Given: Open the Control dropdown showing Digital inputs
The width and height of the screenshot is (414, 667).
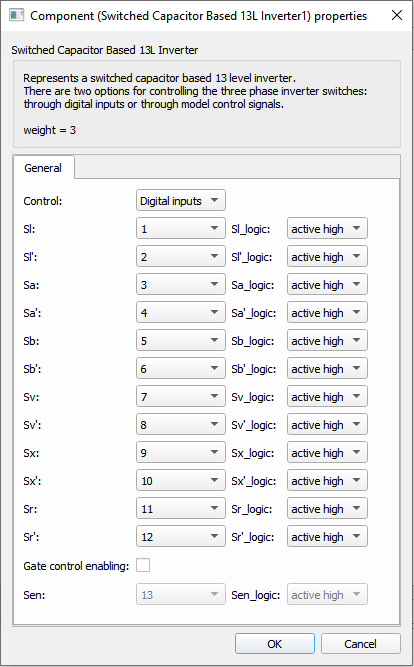Looking at the screenshot, I should pyautogui.click(x=181, y=201).
